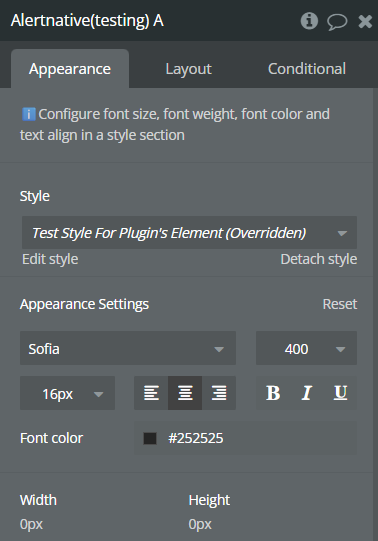Image resolution: width=378 pixels, height=541 pixels.
Task: Open the comments speech bubble icon
Action: 337,22
